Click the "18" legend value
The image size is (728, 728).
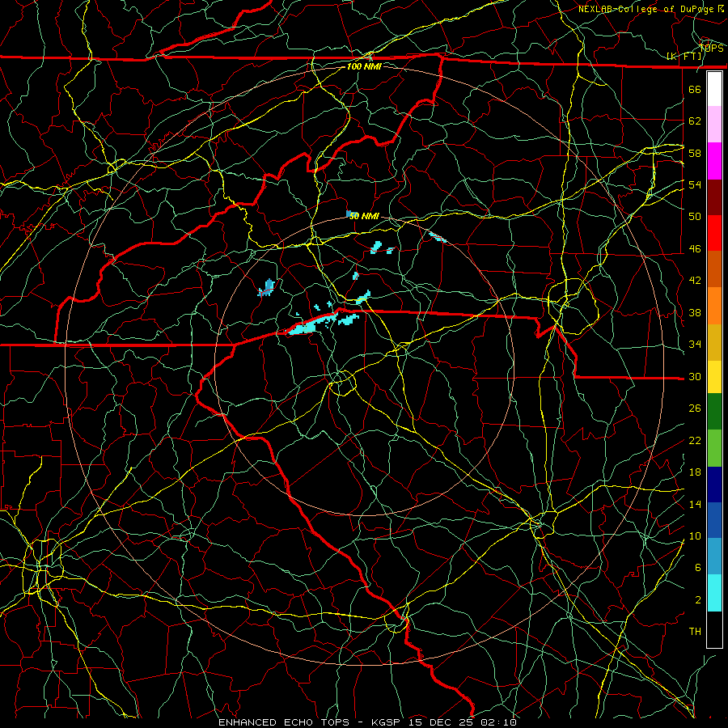point(695,472)
